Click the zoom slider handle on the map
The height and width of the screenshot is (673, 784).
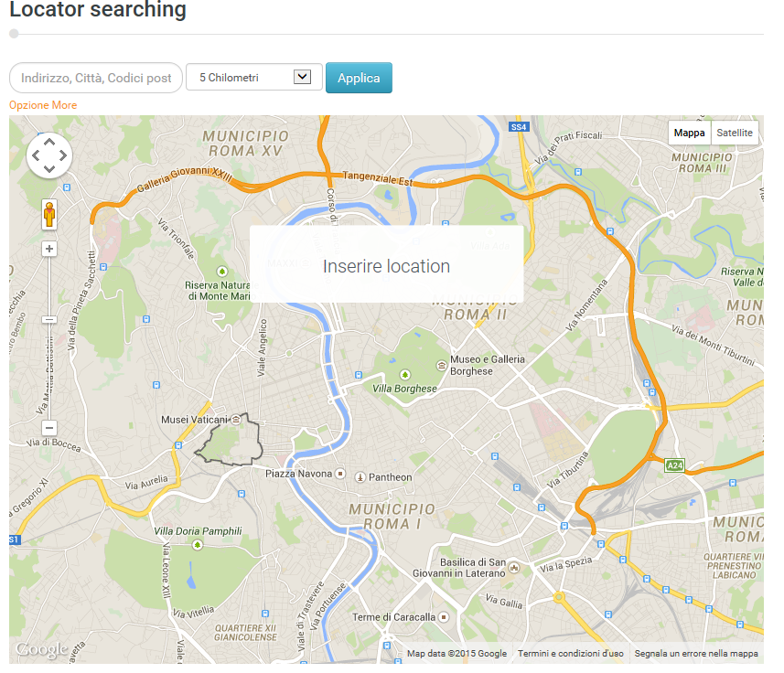click(x=49, y=319)
